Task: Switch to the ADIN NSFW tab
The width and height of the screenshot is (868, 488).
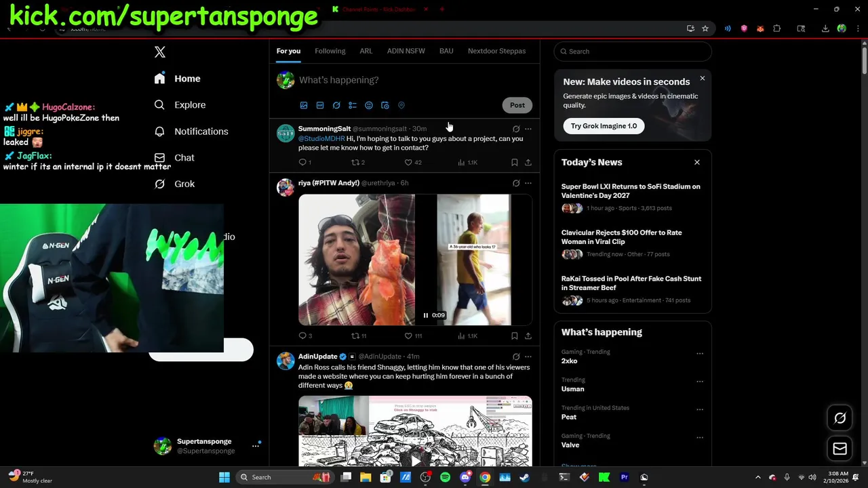Action: point(406,51)
